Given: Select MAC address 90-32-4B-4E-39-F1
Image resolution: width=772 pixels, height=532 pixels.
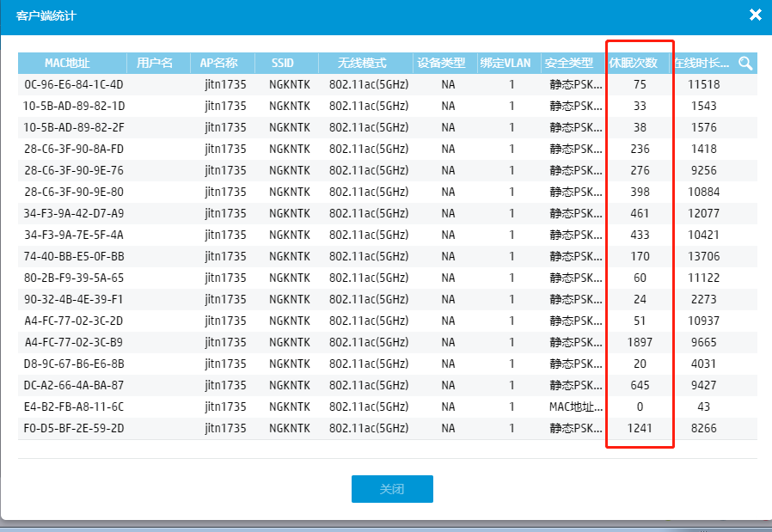Looking at the screenshot, I should [74, 300].
